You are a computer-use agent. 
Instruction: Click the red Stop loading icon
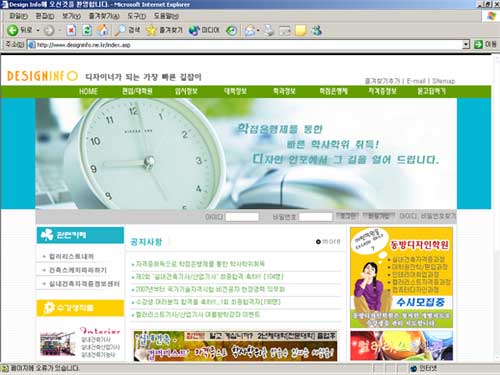pyautogui.click(x=71, y=30)
